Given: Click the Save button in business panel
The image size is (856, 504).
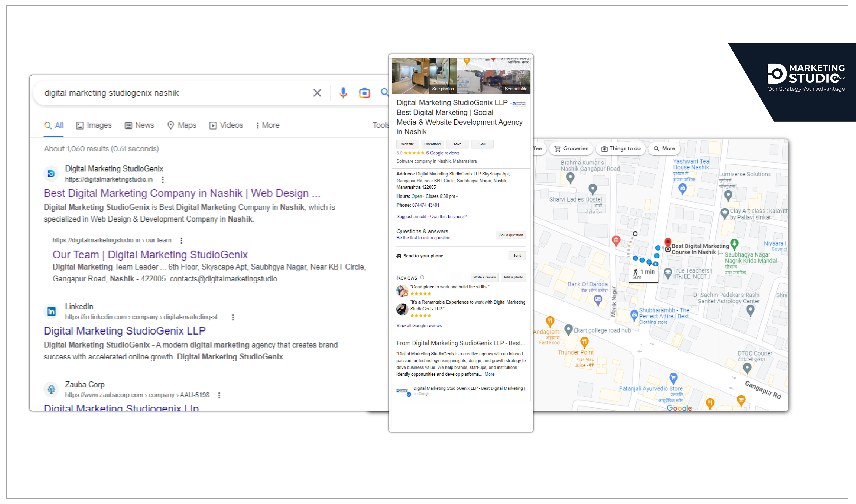Looking at the screenshot, I should click(458, 144).
